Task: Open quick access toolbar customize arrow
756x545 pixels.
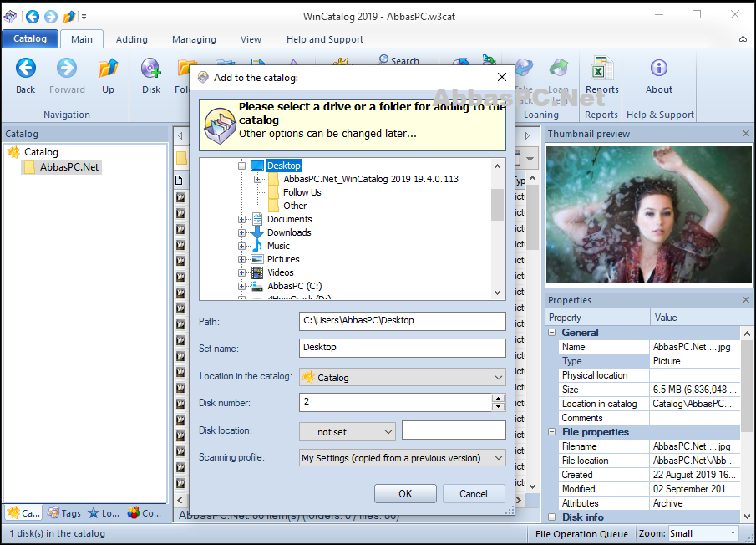Action: tap(84, 17)
